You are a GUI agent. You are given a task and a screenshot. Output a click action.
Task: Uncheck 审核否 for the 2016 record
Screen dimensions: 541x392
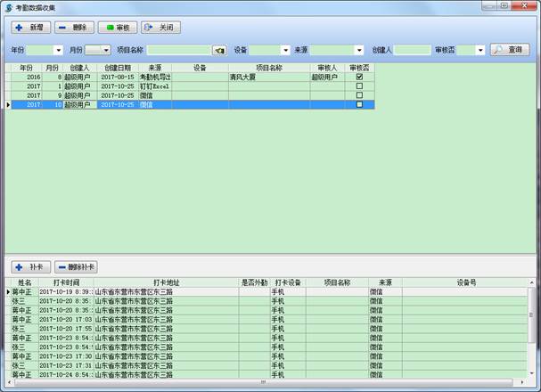[x=359, y=78]
